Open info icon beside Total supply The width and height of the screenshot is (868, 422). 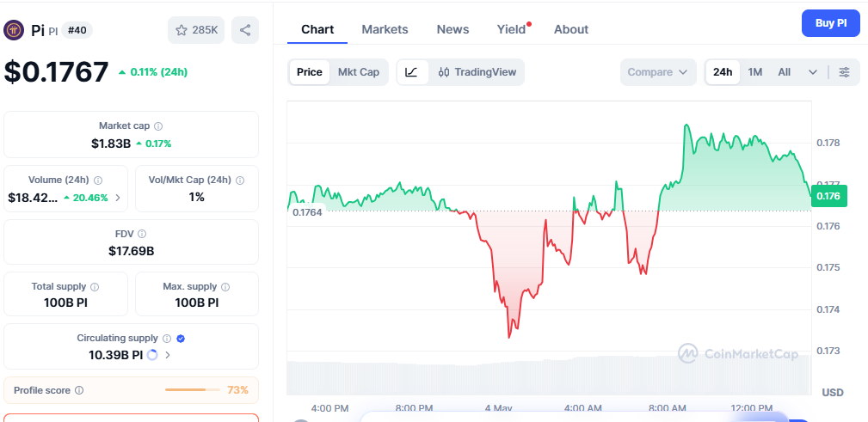(95, 286)
